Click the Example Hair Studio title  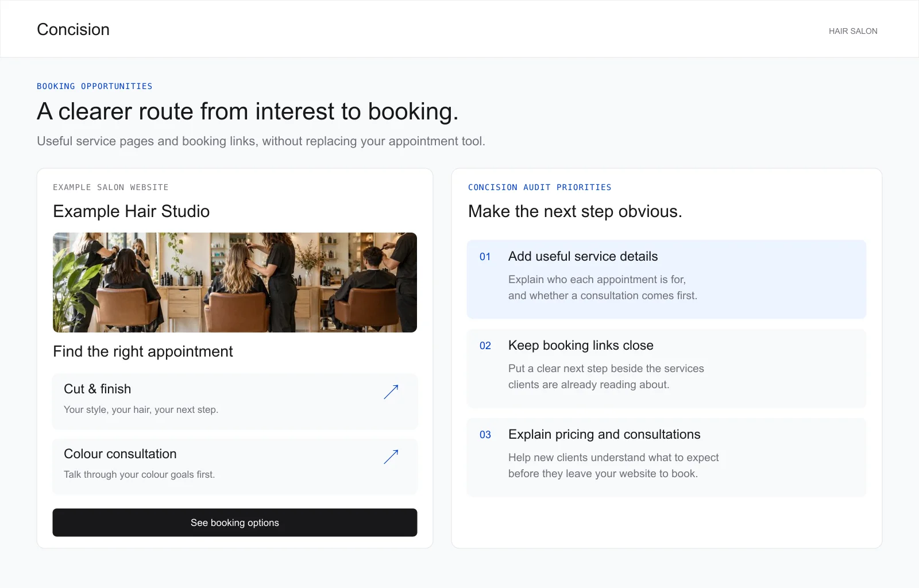click(132, 211)
